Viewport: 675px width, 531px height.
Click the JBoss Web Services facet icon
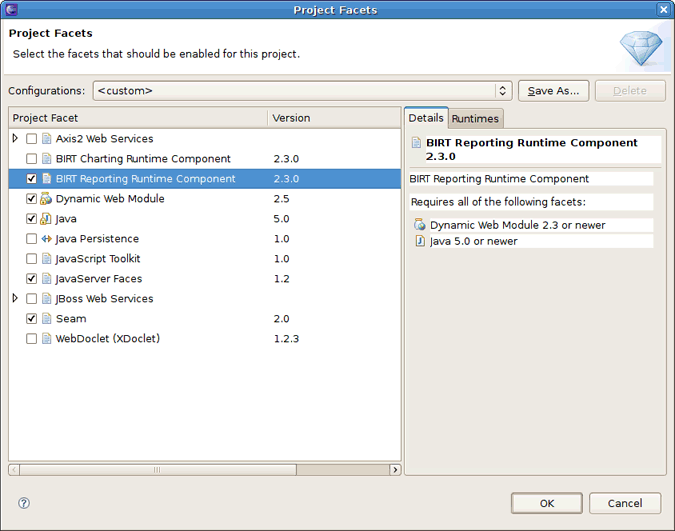pos(46,298)
